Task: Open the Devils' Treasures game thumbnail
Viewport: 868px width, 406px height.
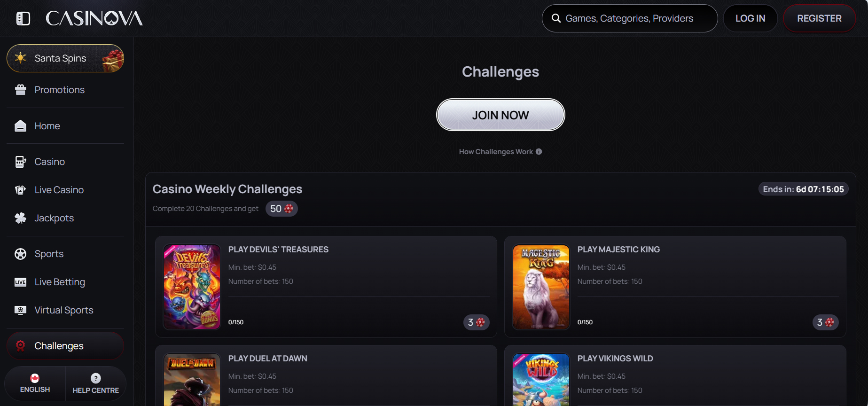Action: point(192,287)
